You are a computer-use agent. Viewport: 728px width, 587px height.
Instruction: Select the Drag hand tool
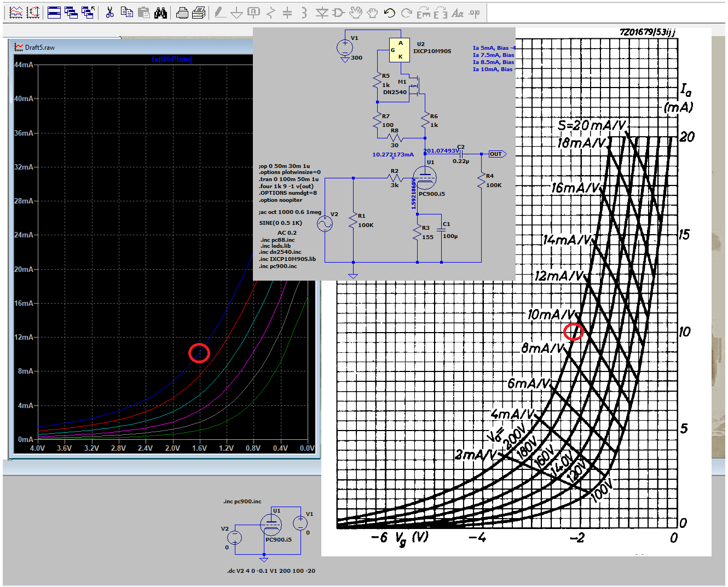point(372,12)
